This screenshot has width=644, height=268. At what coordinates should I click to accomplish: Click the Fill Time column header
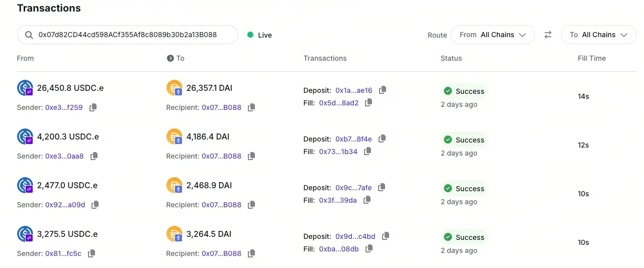(592, 58)
